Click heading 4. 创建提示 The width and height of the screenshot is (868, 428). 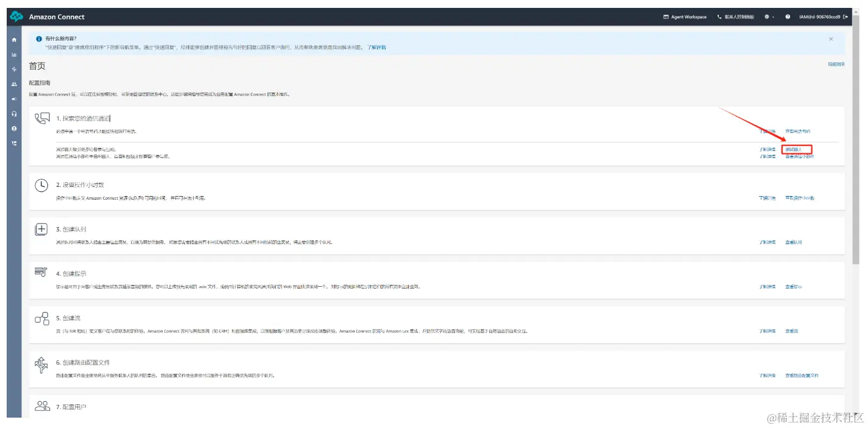(71, 273)
